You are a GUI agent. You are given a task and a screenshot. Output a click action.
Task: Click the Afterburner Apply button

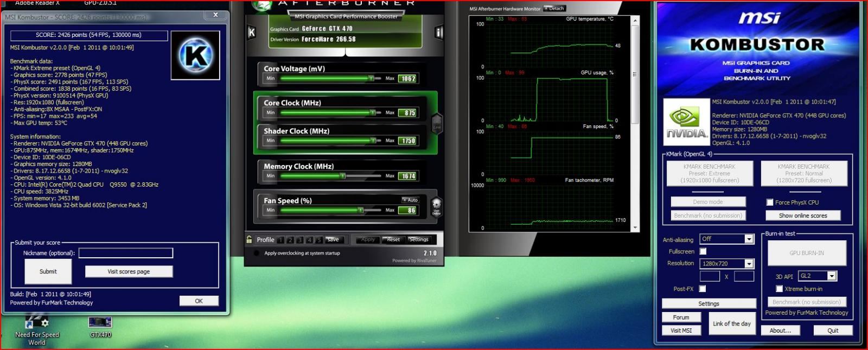pyautogui.click(x=368, y=239)
